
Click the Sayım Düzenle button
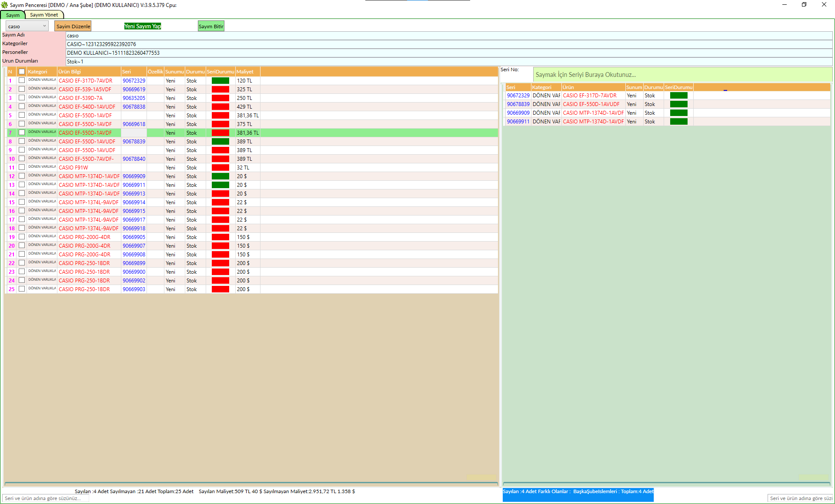(73, 27)
